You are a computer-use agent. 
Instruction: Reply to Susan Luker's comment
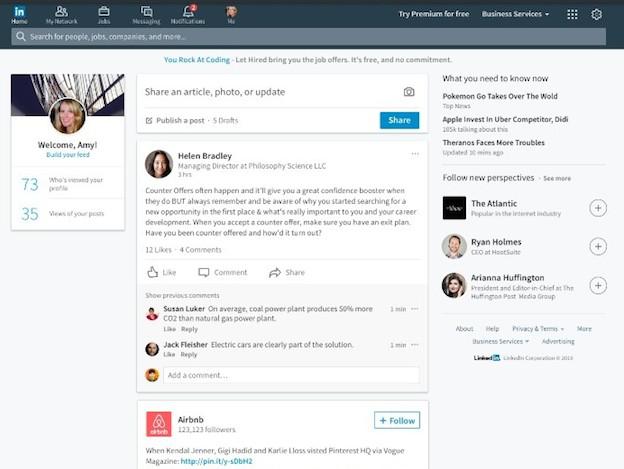[189, 329]
